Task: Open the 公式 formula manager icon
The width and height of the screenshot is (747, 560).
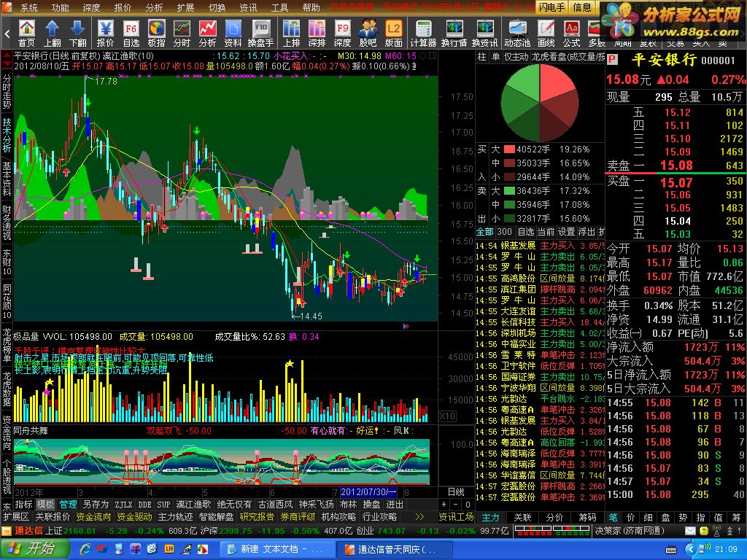Action: 571,34
